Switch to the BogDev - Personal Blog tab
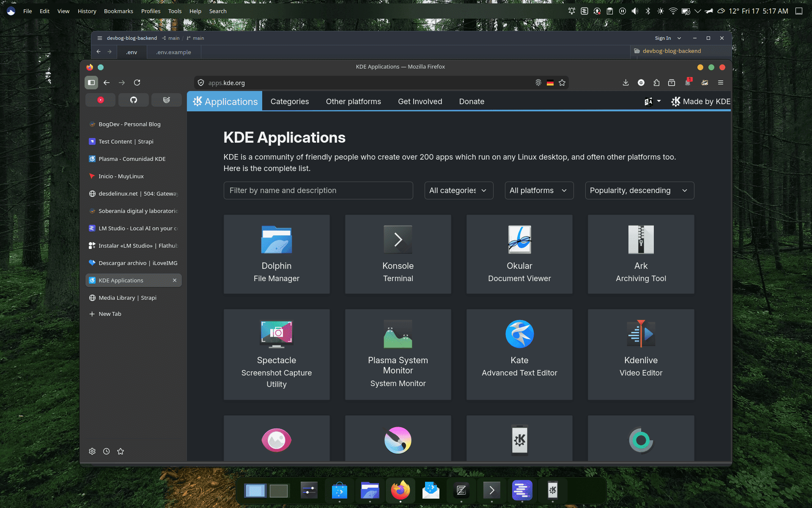This screenshot has width=812, height=508. 134,124
